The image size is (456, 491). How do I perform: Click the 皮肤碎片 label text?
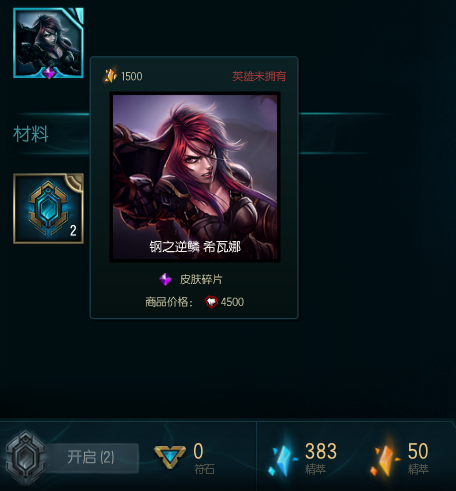coord(201,279)
